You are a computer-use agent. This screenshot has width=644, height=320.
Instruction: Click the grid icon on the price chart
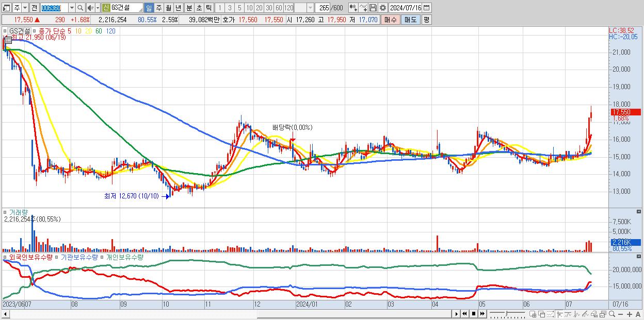[x=8, y=40]
